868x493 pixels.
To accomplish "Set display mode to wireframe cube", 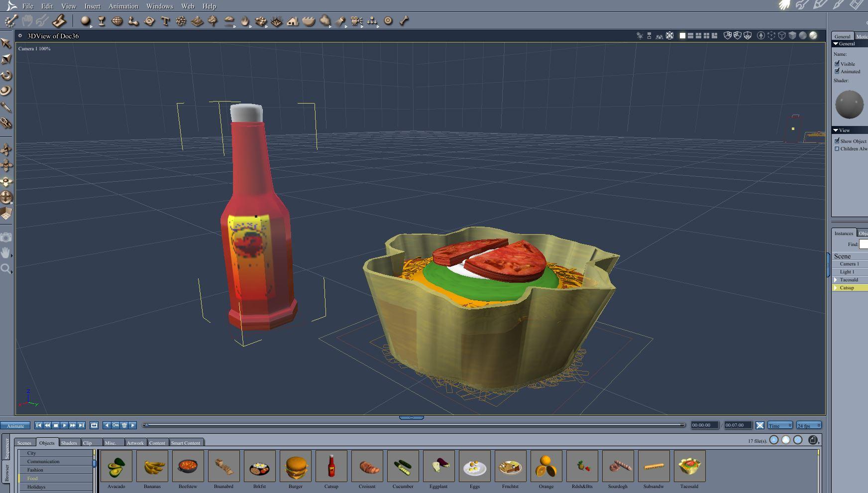I will point(782,36).
